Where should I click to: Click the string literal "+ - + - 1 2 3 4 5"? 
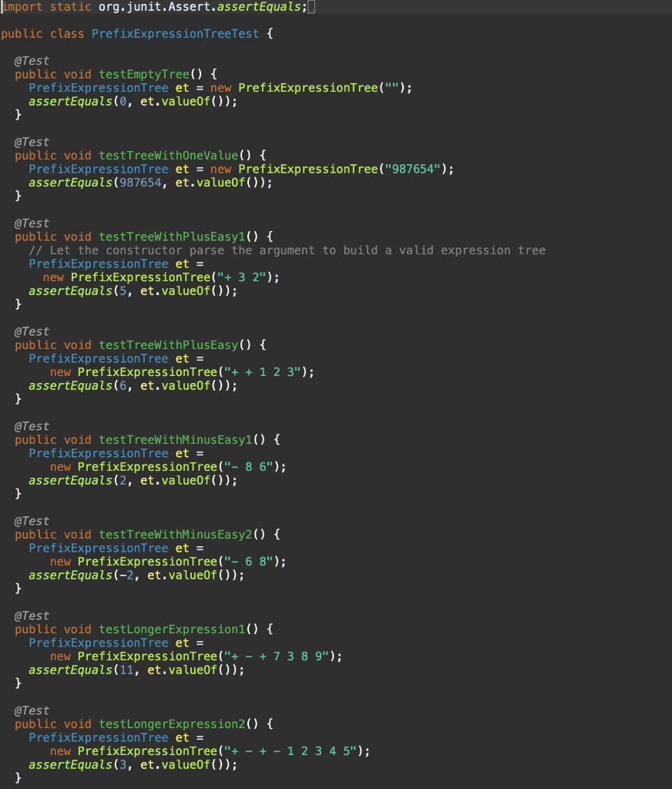click(x=291, y=751)
